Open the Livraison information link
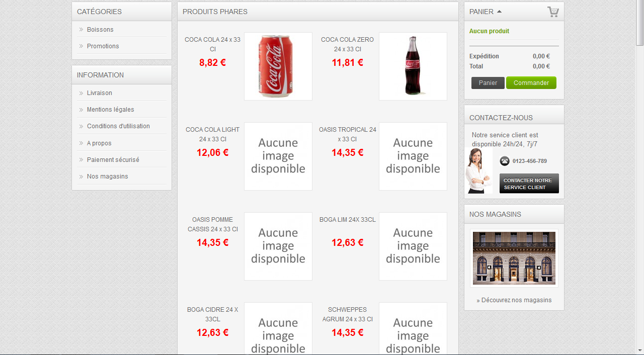644x355 pixels. coord(100,93)
